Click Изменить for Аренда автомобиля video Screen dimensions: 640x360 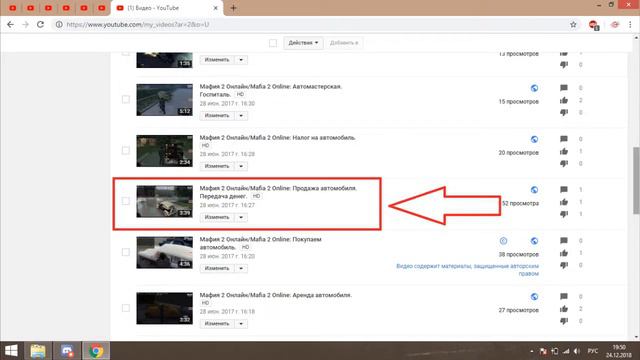pyautogui.click(x=217, y=324)
